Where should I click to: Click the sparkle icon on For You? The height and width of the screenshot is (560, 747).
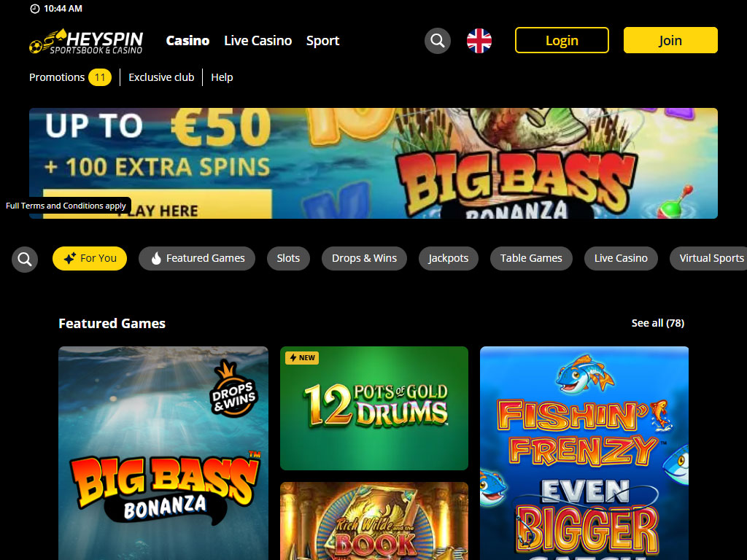click(69, 258)
